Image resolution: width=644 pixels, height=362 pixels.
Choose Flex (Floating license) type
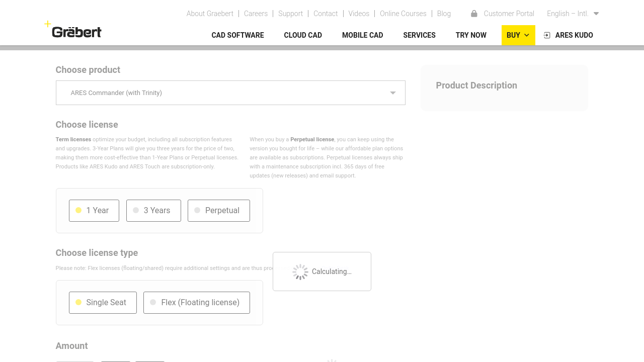pos(197,303)
